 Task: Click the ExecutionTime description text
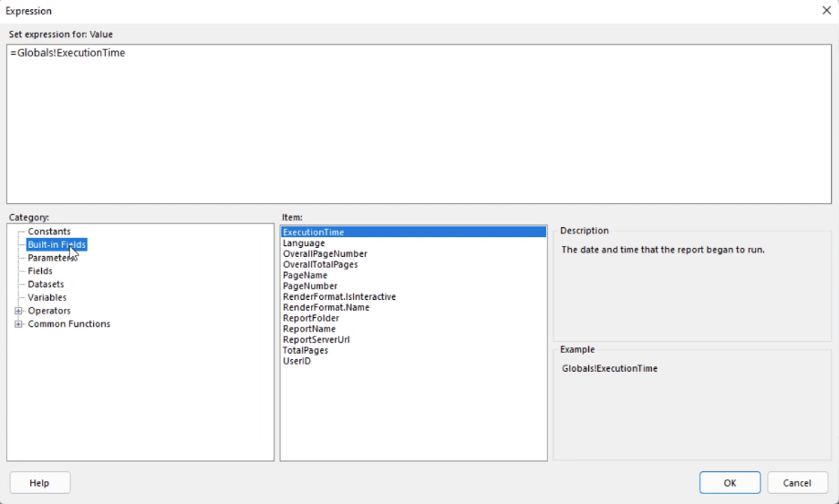point(663,250)
